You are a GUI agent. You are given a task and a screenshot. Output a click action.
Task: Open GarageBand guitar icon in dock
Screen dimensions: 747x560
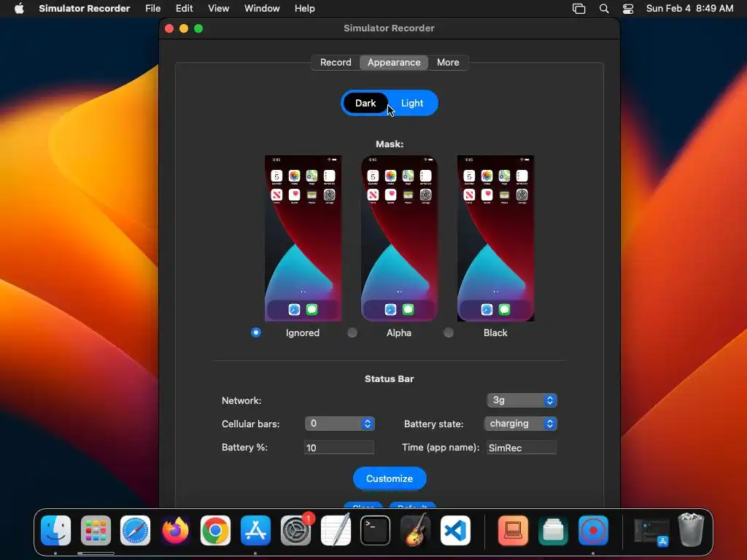(415, 530)
